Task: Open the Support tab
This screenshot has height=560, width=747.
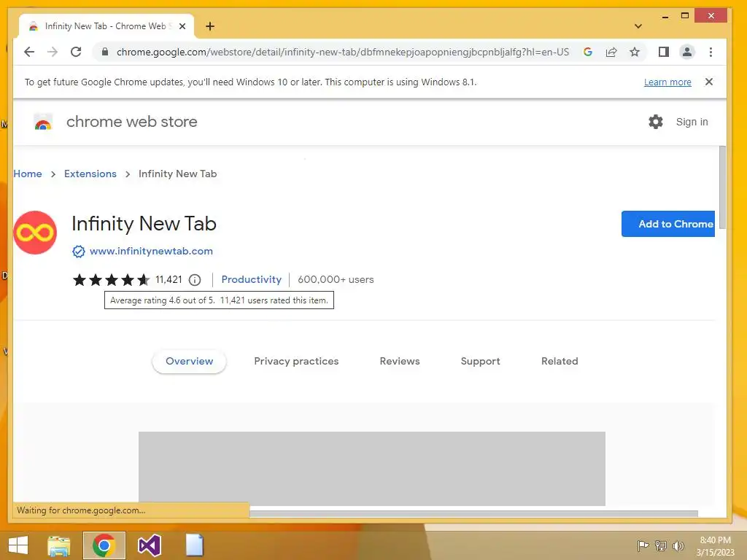Action: (480, 362)
